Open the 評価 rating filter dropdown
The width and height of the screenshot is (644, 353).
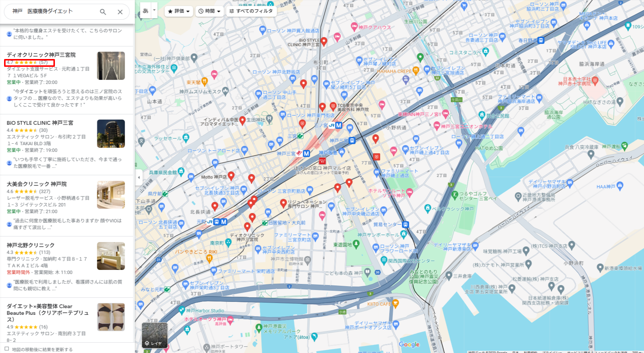point(178,11)
